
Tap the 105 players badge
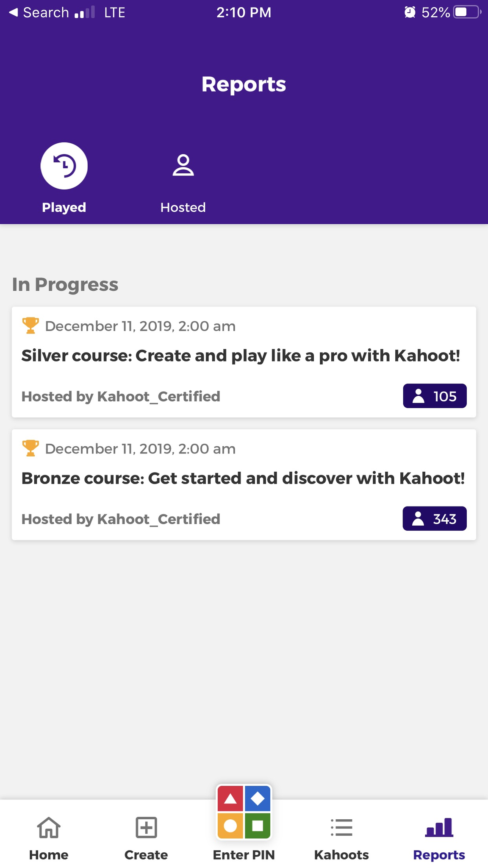point(435,396)
